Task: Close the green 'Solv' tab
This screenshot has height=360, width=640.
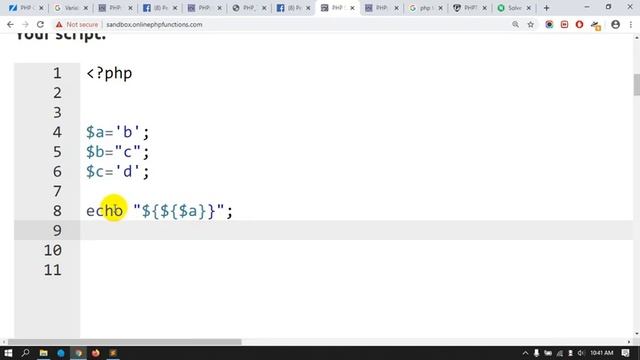Action: [x=529, y=8]
